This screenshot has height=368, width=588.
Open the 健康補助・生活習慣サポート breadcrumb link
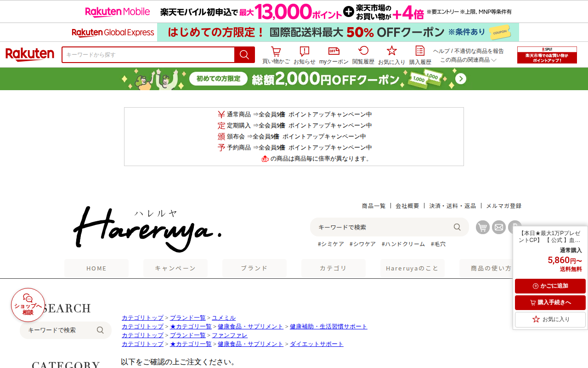click(x=328, y=327)
